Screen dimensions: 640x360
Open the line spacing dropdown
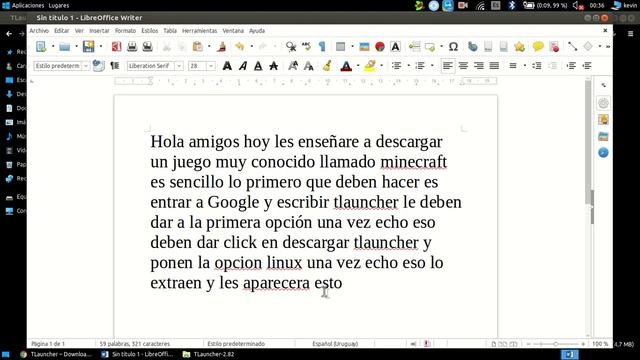tap(525, 66)
